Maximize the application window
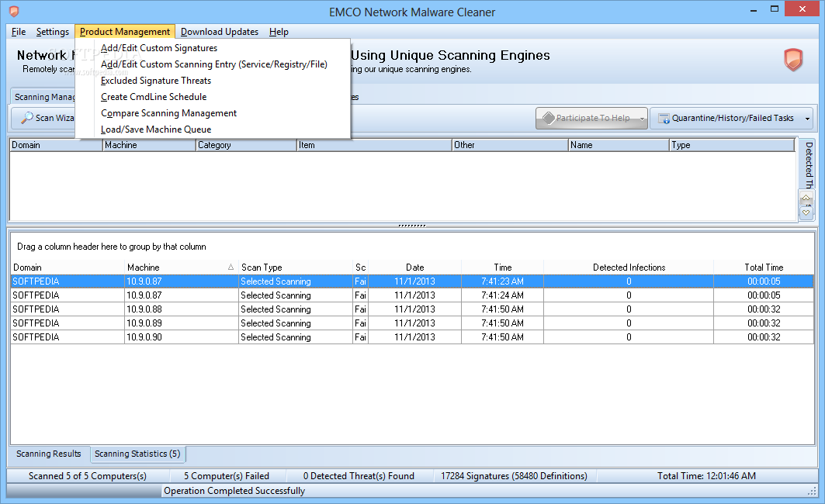The image size is (825, 504). pyautogui.click(x=774, y=9)
